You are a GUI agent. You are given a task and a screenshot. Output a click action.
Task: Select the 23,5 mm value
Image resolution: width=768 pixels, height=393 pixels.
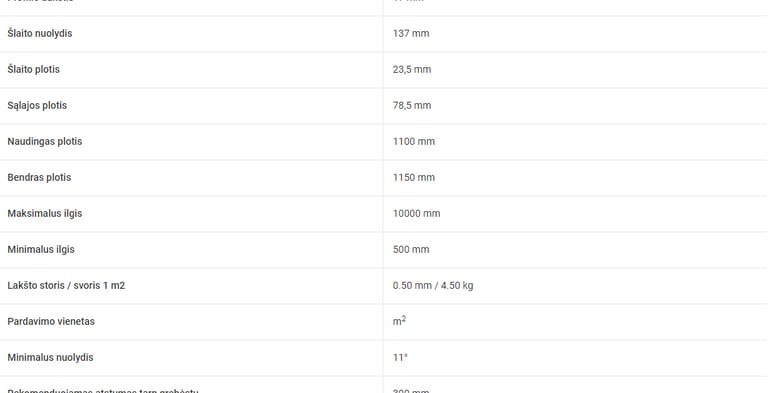[412, 69]
